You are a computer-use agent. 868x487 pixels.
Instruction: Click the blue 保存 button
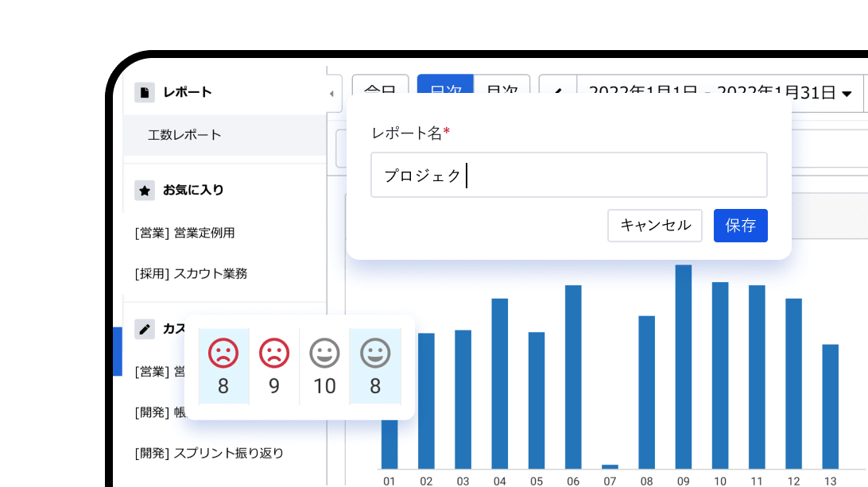[740, 226]
